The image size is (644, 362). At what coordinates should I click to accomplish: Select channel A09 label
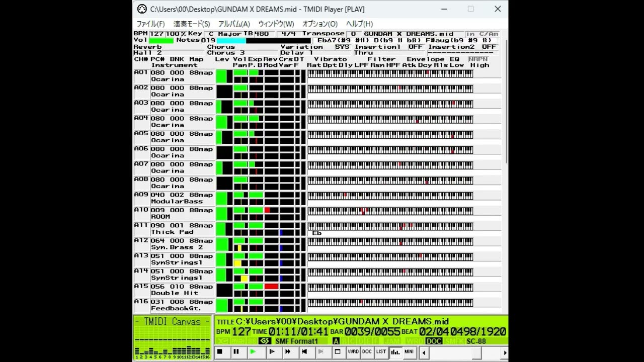coord(141,195)
